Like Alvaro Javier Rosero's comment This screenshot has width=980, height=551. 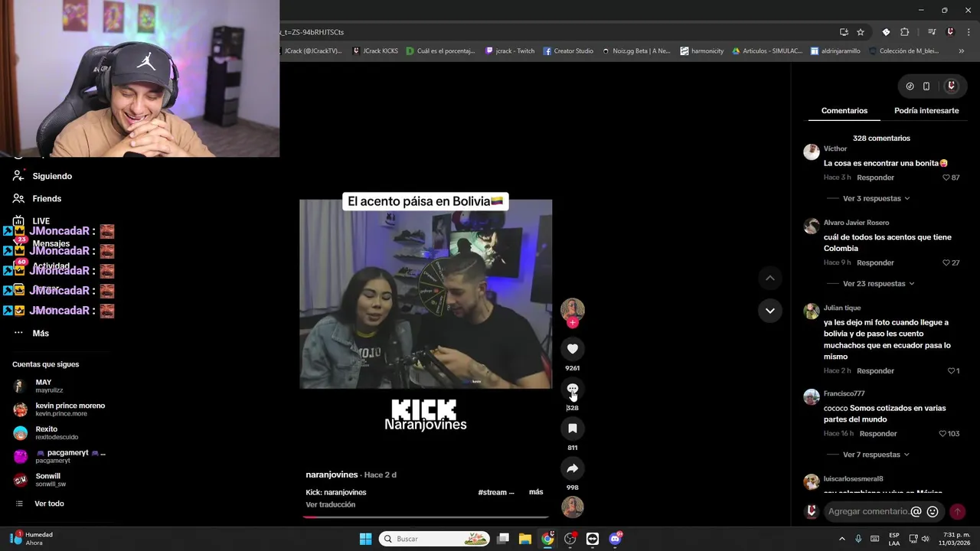(x=946, y=262)
